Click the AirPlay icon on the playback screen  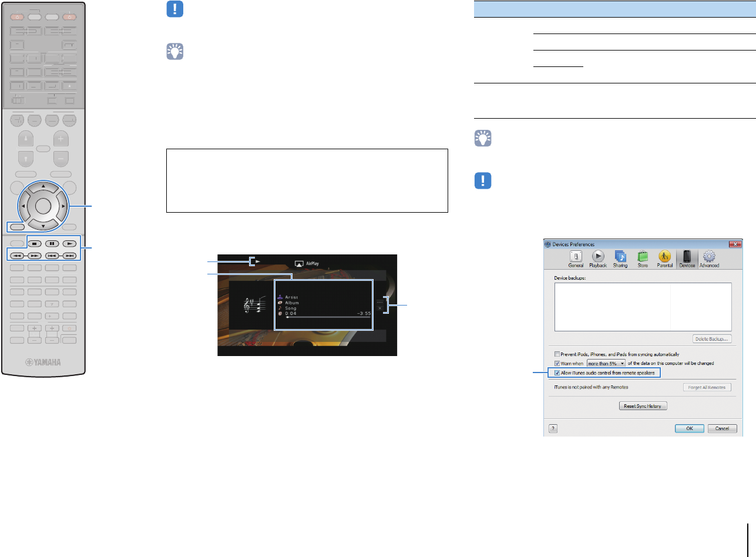click(298, 264)
